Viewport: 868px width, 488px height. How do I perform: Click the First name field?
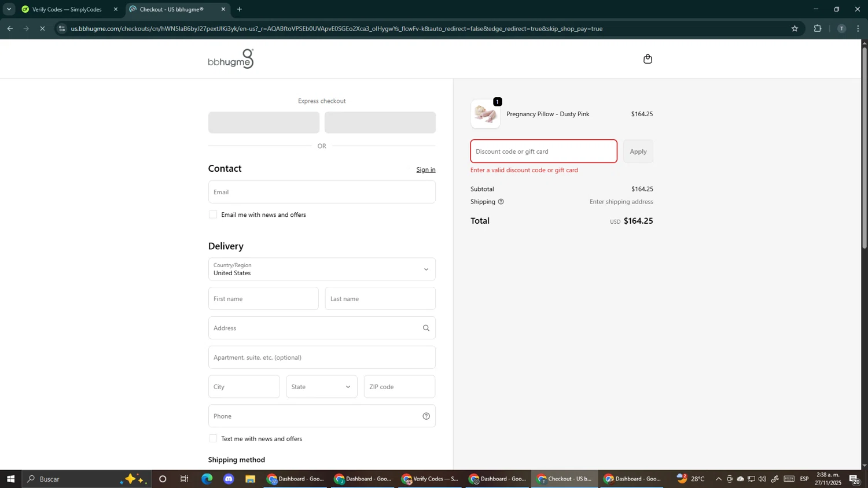point(263,299)
